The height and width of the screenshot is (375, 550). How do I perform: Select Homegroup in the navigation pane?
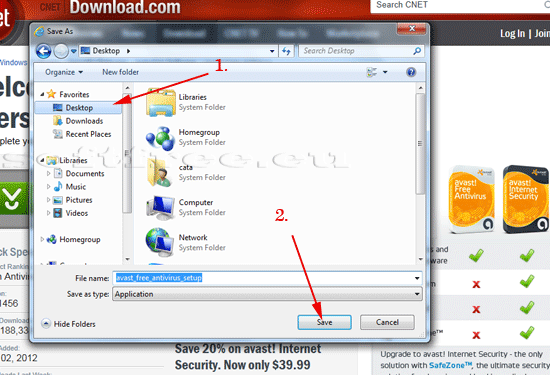pyautogui.click(x=80, y=240)
